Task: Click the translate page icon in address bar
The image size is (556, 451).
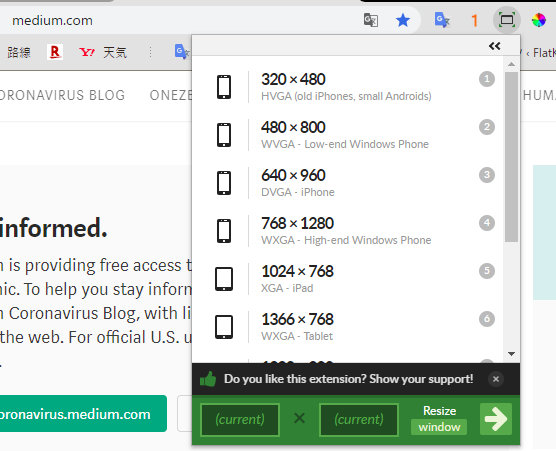Action: tap(371, 20)
